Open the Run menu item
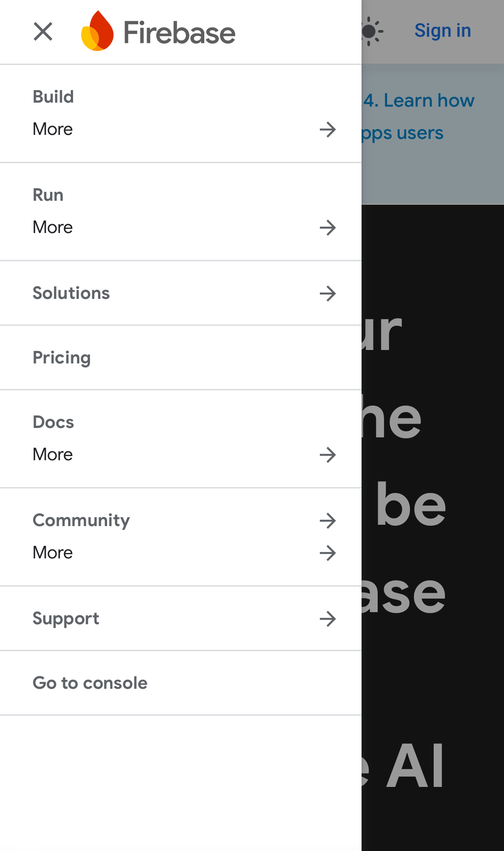504x851 pixels. (47, 194)
